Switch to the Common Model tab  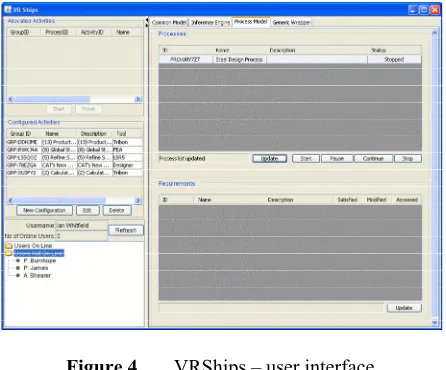tap(169, 22)
